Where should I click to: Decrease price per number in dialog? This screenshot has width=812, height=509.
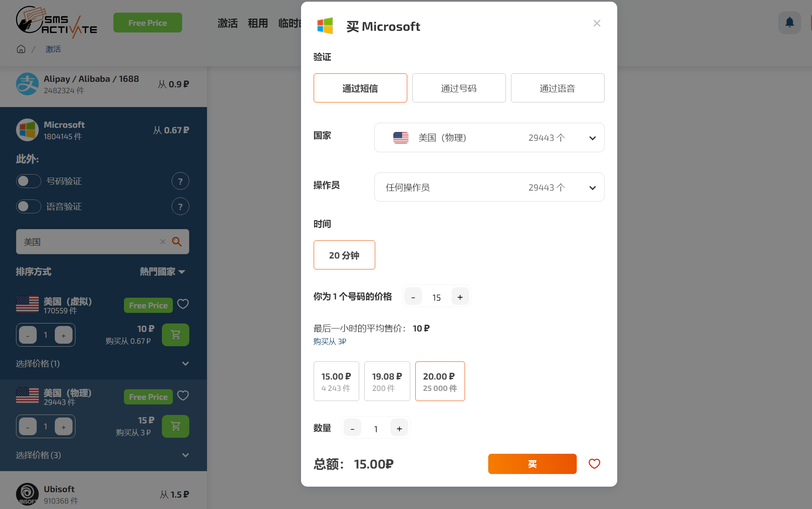coord(413,297)
